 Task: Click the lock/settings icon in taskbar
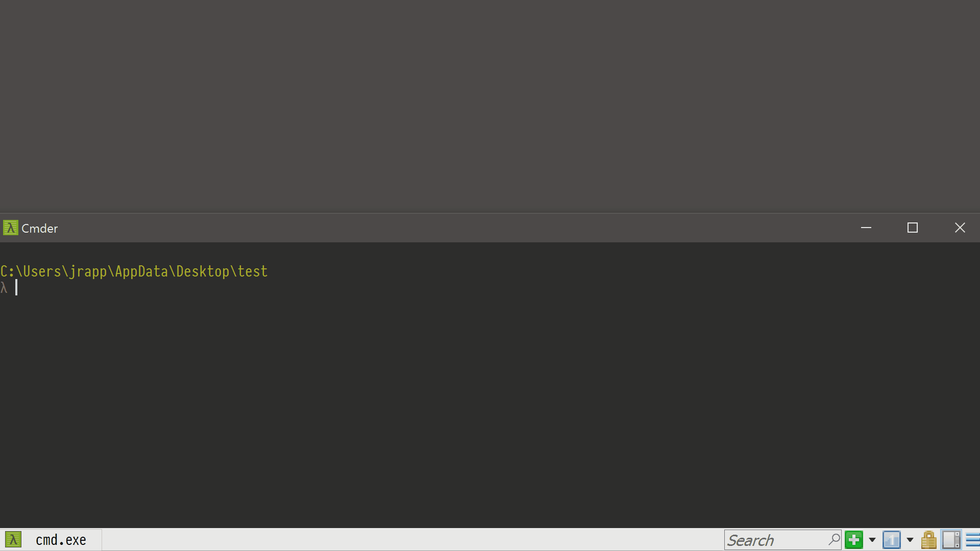point(929,540)
